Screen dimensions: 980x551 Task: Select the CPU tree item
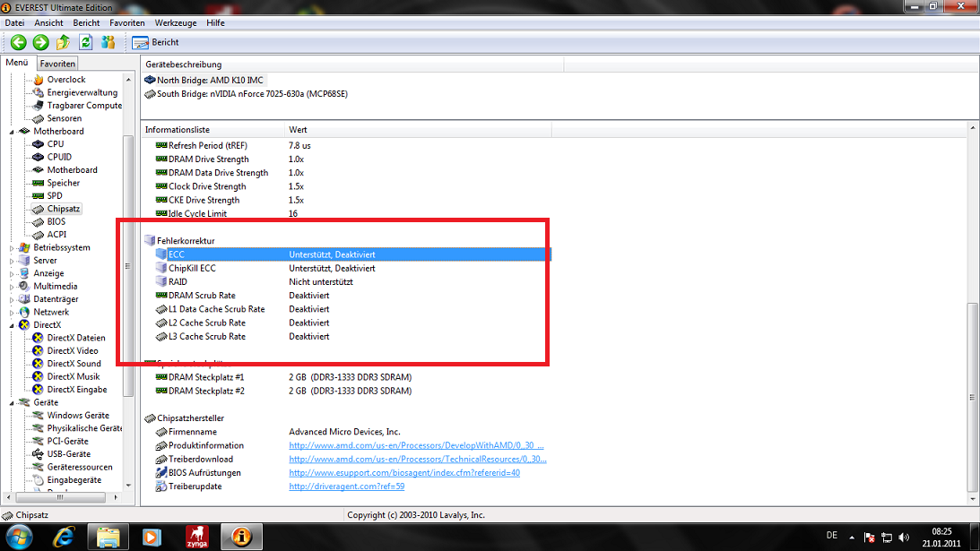[56, 143]
